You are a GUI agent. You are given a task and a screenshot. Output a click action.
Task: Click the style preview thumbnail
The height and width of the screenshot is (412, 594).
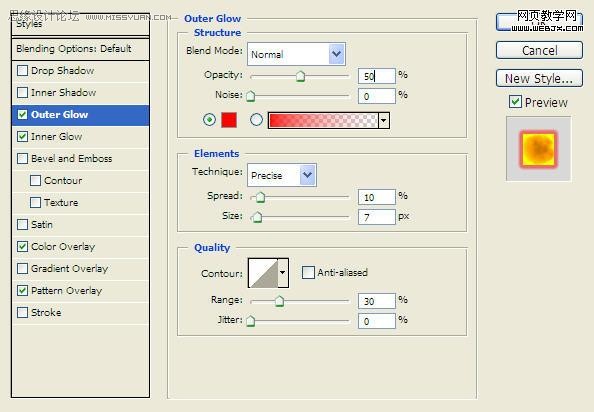click(538, 148)
